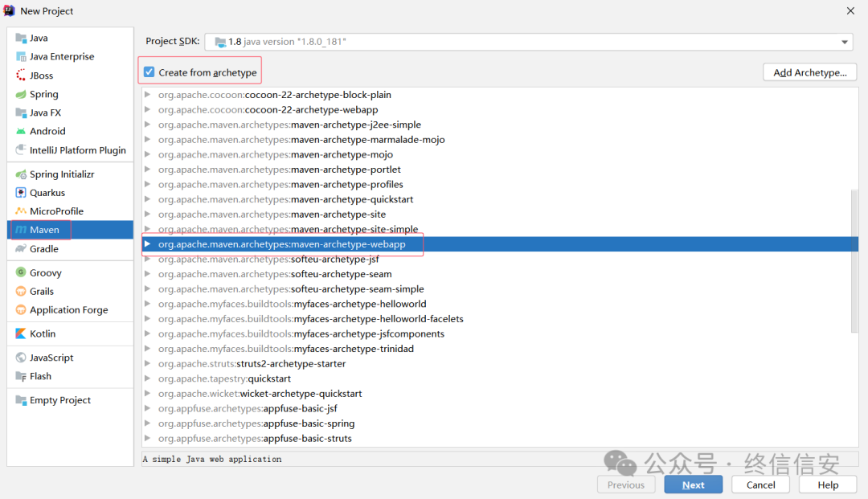Click the Java Enterprise icon in sidebar
Viewport: 868px width, 499px height.
point(21,57)
